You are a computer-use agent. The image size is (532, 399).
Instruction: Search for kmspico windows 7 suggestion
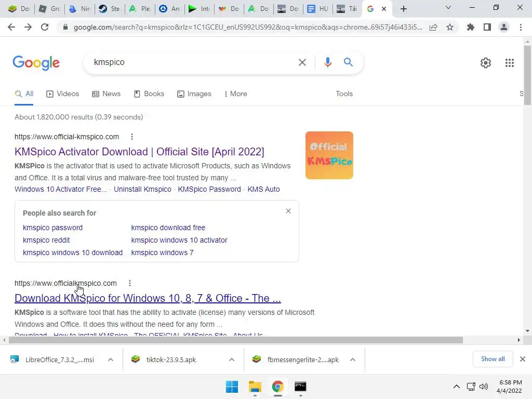(x=162, y=253)
